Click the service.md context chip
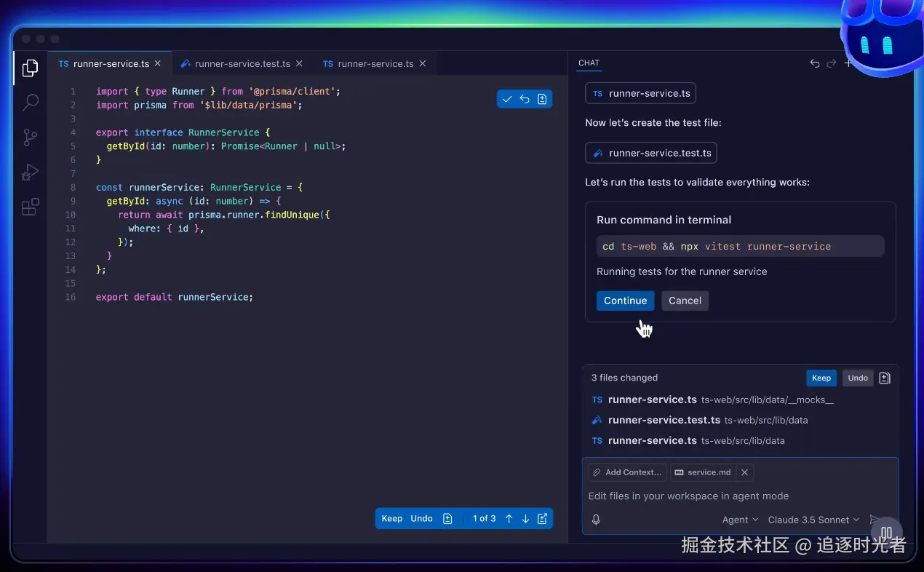The image size is (924, 572). 703,472
